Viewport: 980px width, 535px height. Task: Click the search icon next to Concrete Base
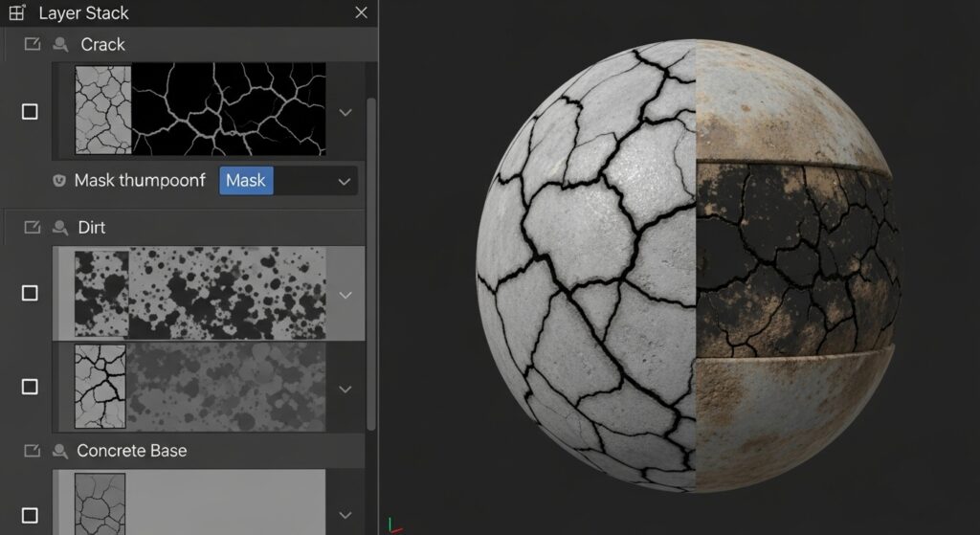(60, 451)
